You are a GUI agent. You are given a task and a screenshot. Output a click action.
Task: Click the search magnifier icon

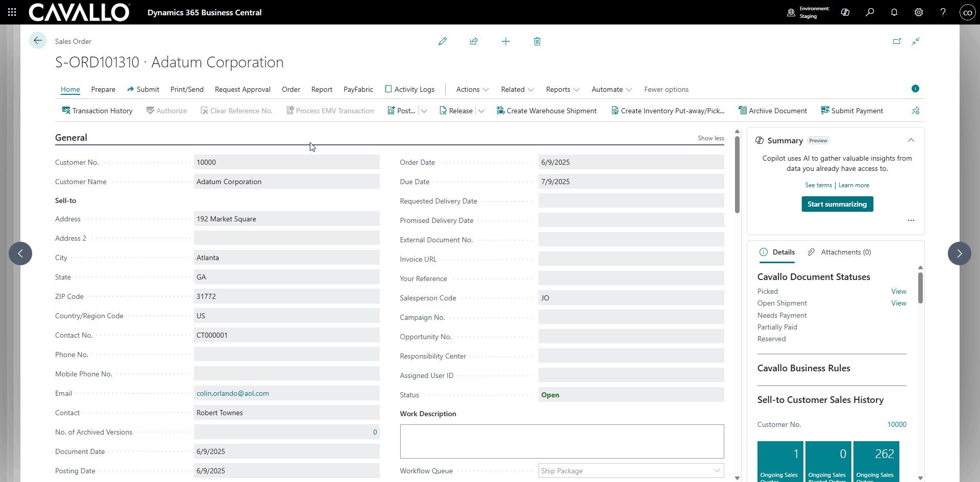(x=870, y=12)
